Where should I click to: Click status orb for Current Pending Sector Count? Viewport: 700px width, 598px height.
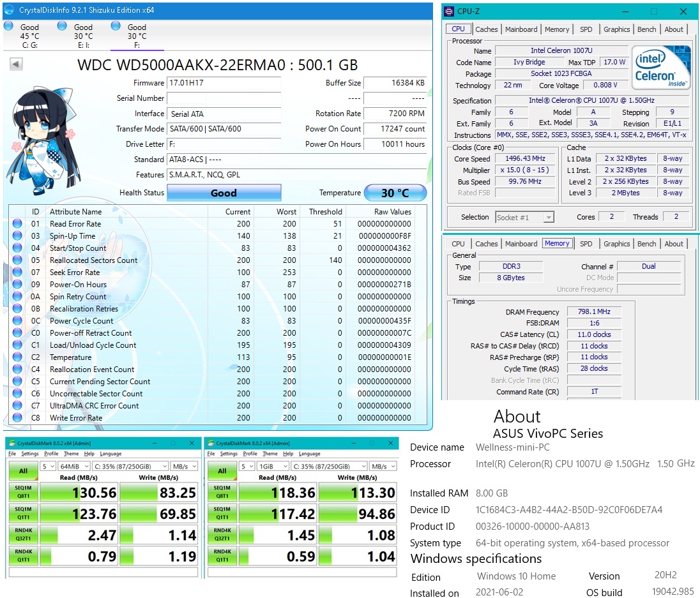coord(17,381)
